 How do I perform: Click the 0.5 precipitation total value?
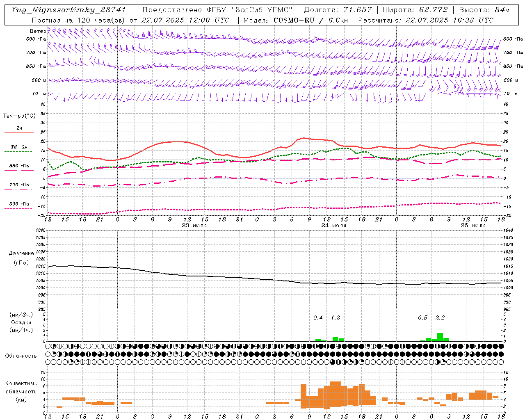(x=422, y=318)
